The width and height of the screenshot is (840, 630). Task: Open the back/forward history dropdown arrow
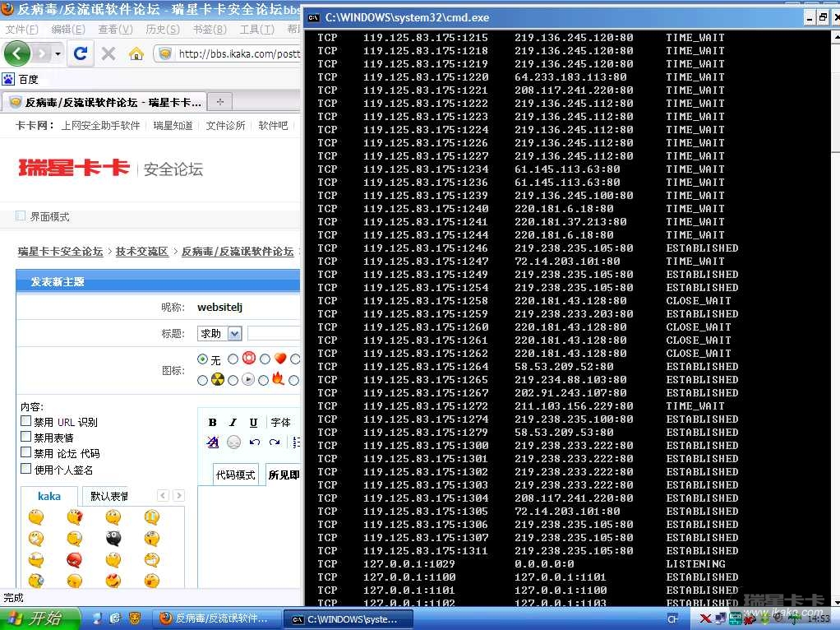58,53
